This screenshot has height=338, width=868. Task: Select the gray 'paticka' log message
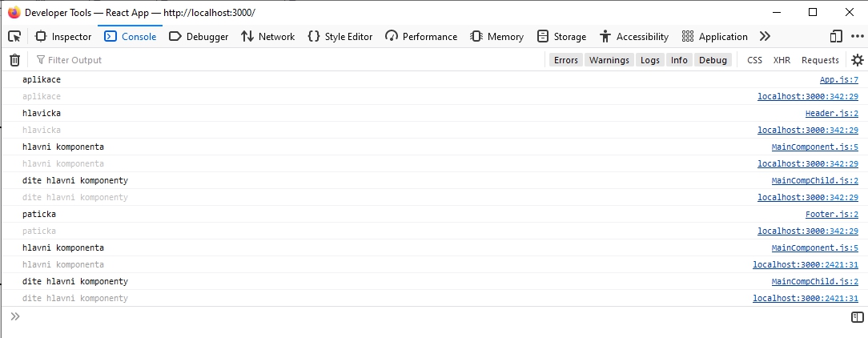(x=39, y=231)
